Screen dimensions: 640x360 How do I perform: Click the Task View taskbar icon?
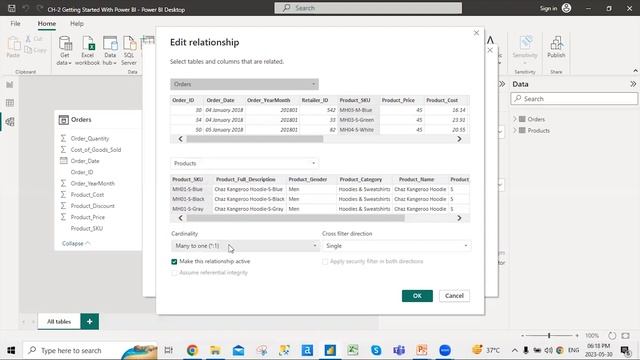click(x=169, y=350)
